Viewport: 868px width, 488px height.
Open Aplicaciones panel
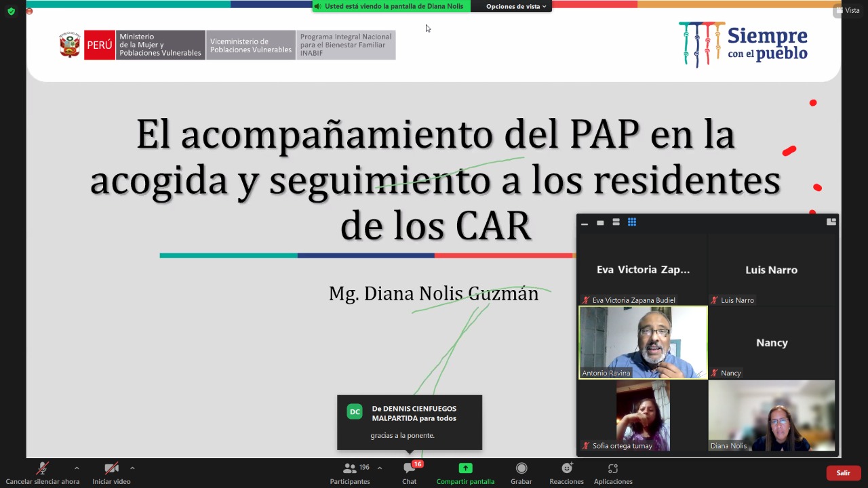613,472
